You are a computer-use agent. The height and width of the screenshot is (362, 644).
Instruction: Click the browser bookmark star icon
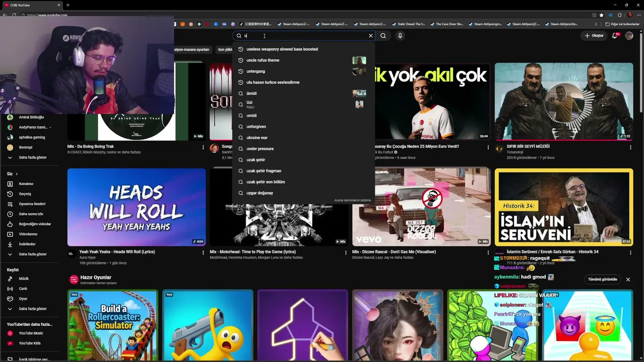coord(601,15)
